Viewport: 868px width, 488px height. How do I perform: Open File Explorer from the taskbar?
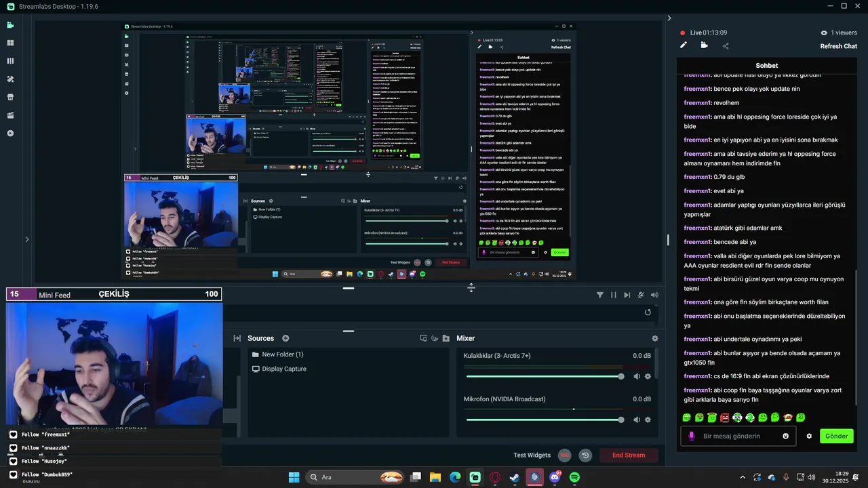coord(435,477)
